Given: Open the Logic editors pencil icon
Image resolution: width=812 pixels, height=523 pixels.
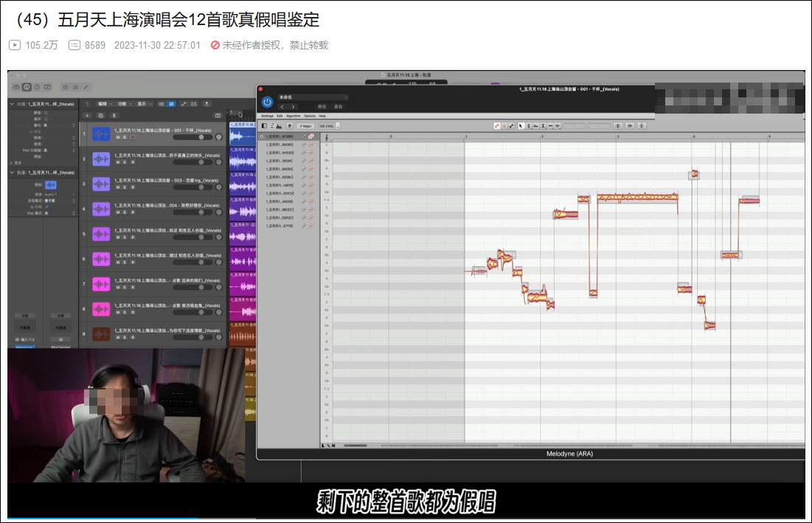Looking at the screenshot, I should tap(86, 87).
